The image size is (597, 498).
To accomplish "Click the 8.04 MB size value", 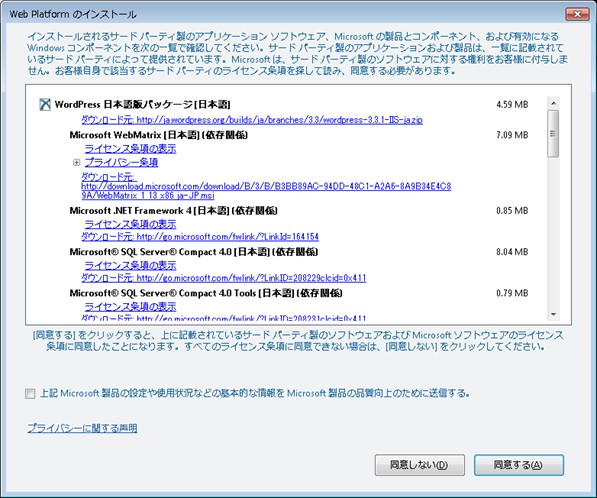I will 512,252.
